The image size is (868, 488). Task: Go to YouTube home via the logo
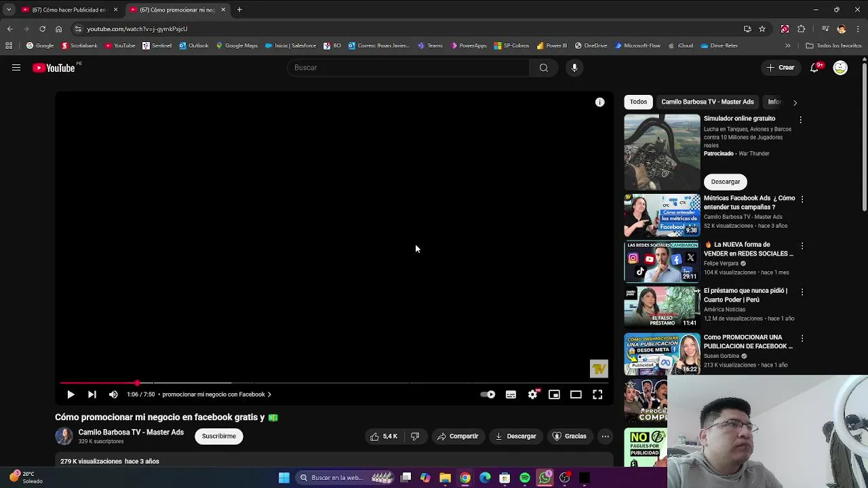pos(54,68)
